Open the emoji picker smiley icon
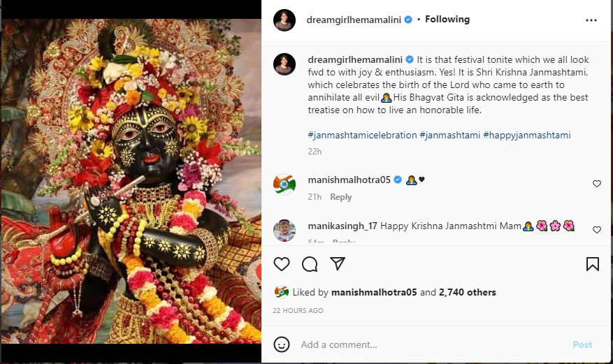613x364 pixels. click(x=282, y=344)
